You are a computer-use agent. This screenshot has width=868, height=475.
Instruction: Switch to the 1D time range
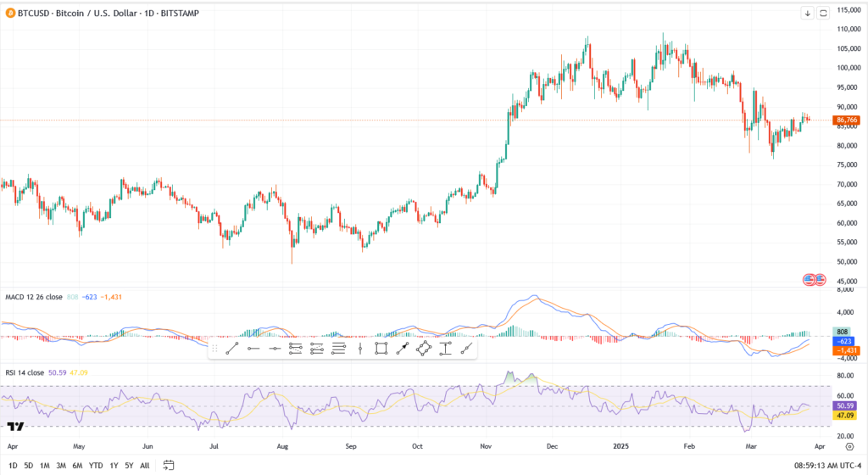pyautogui.click(x=13, y=465)
